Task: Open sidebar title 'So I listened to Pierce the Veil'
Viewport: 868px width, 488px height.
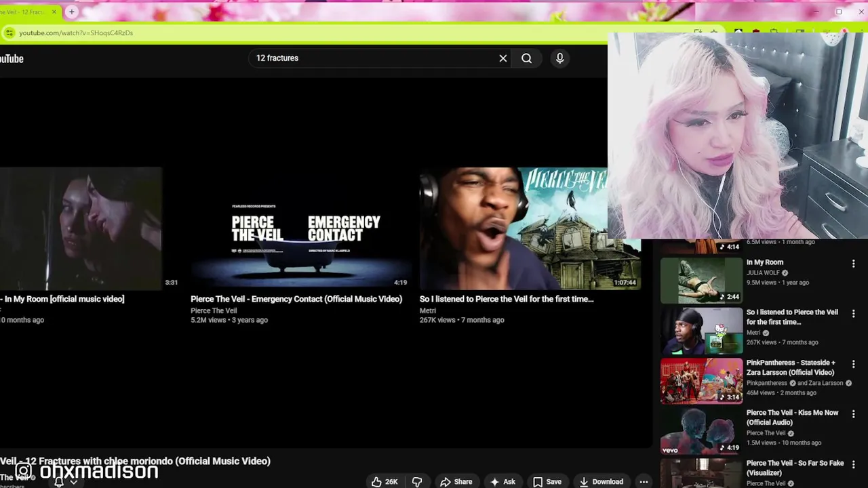Action: click(x=792, y=317)
